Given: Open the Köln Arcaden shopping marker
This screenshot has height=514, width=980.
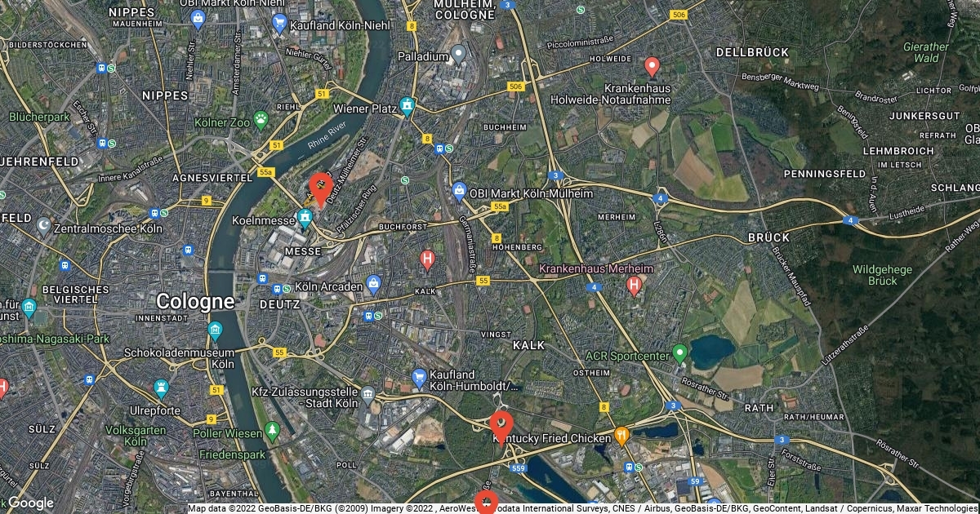Looking at the screenshot, I should (x=374, y=285).
